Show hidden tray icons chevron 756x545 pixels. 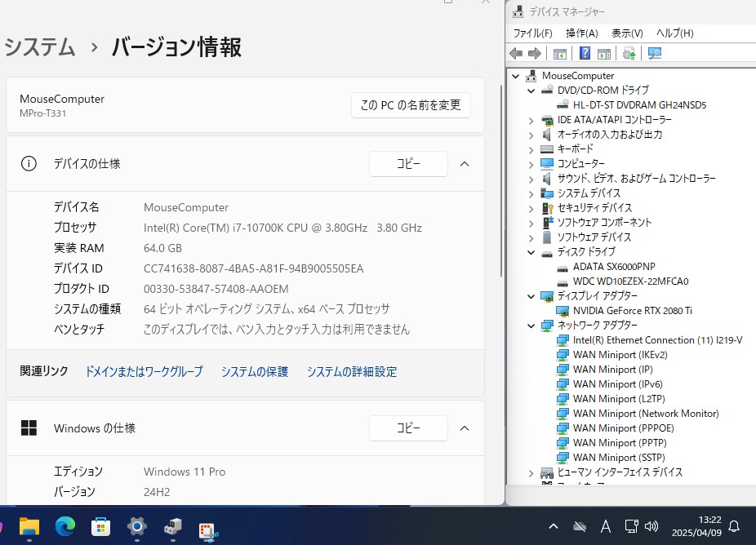pos(554,526)
